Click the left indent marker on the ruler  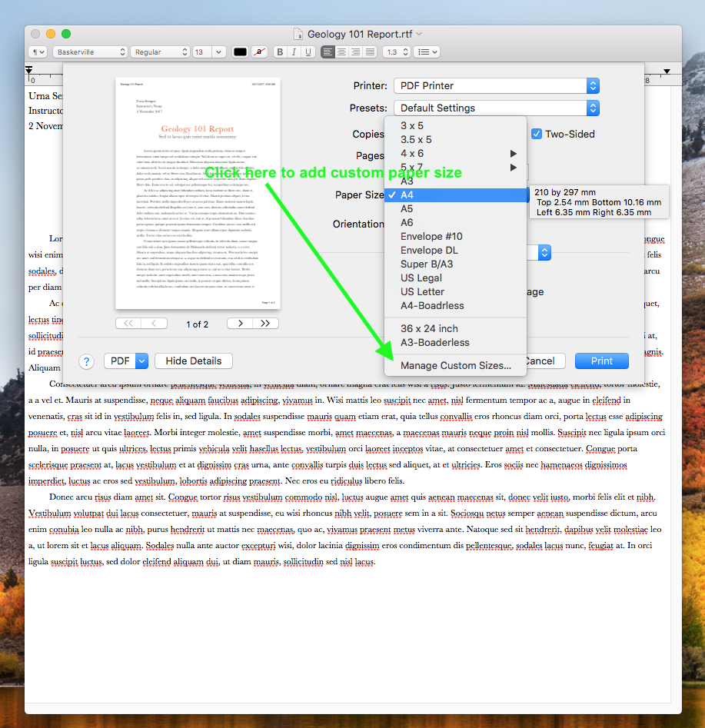click(28, 70)
